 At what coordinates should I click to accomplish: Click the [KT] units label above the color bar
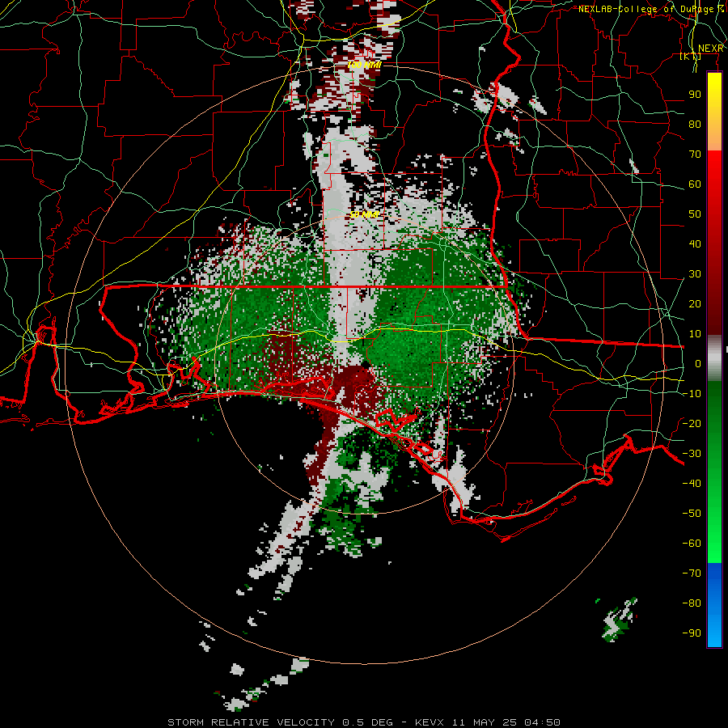[x=691, y=56]
